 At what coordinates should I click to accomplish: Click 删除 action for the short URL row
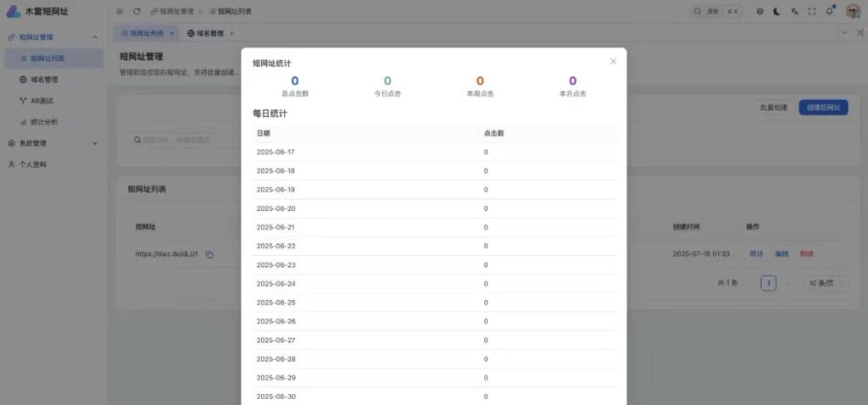tap(807, 254)
